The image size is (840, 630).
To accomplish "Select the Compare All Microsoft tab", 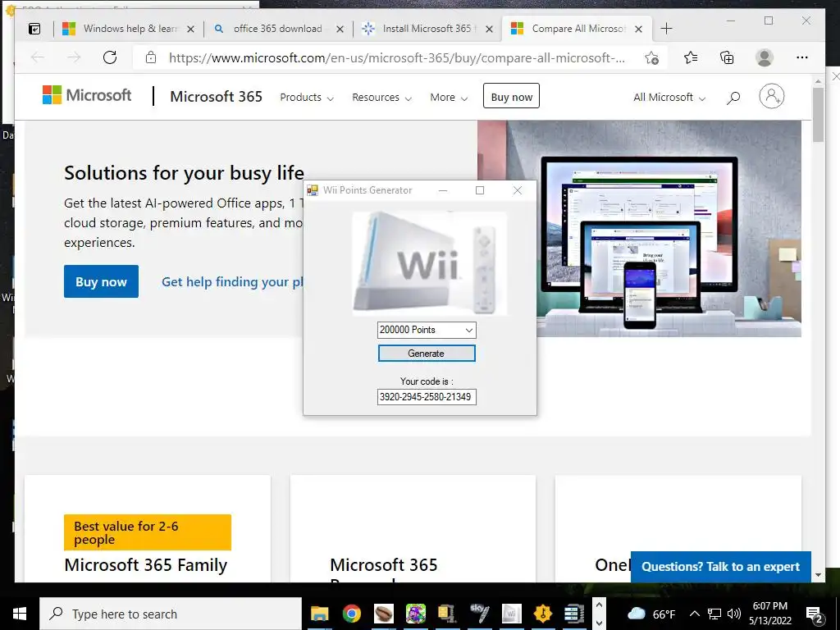I will click(578, 29).
